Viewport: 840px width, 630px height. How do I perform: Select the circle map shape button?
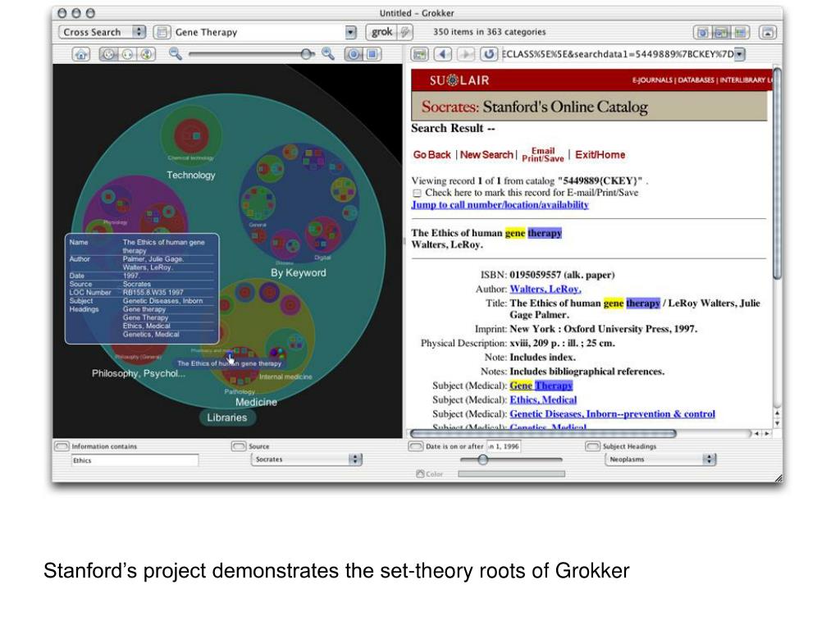pyautogui.click(x=353, y=54)
